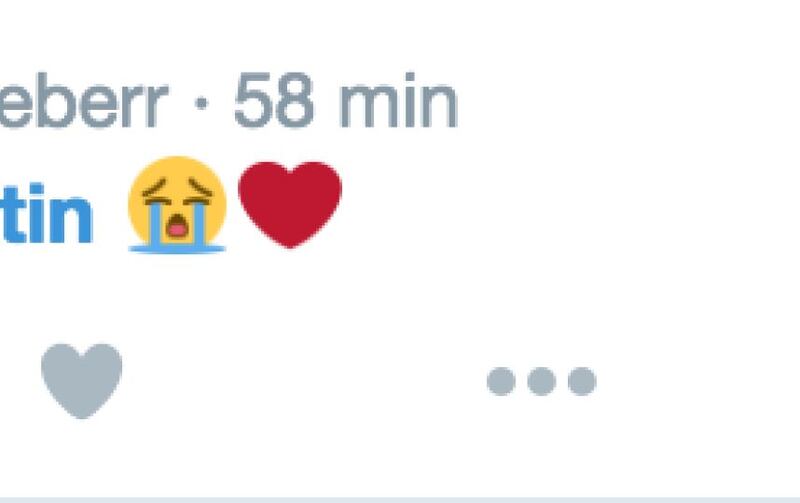Screen dimensions: 800x503
Task: Visit the user handle ending in "eberr"
Action: 84,100
